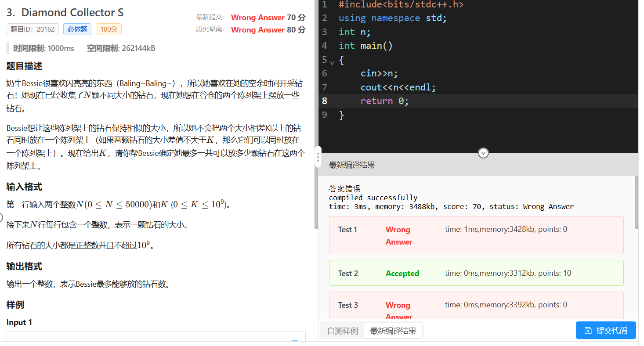Click Test 3 time and memory details
Image resolution: width=644 pixels, height=346 pixels.
506,305
